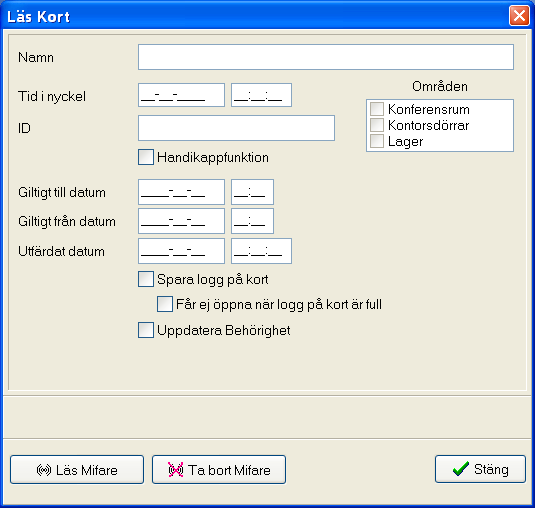Click the Stäng button with green checkmark
This screenshot has height=508, width=535.
click(480, 469)
